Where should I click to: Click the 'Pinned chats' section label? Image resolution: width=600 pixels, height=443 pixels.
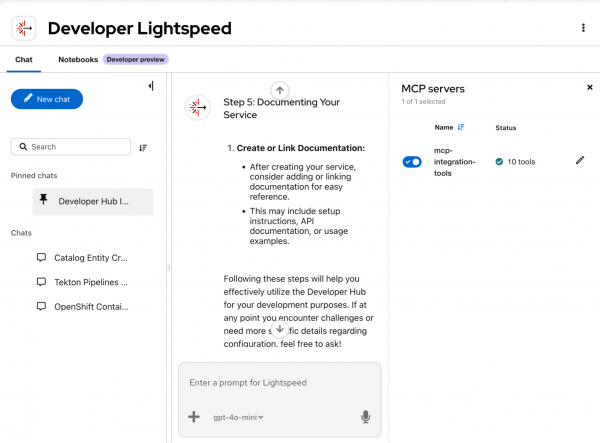tap(34, 176)
